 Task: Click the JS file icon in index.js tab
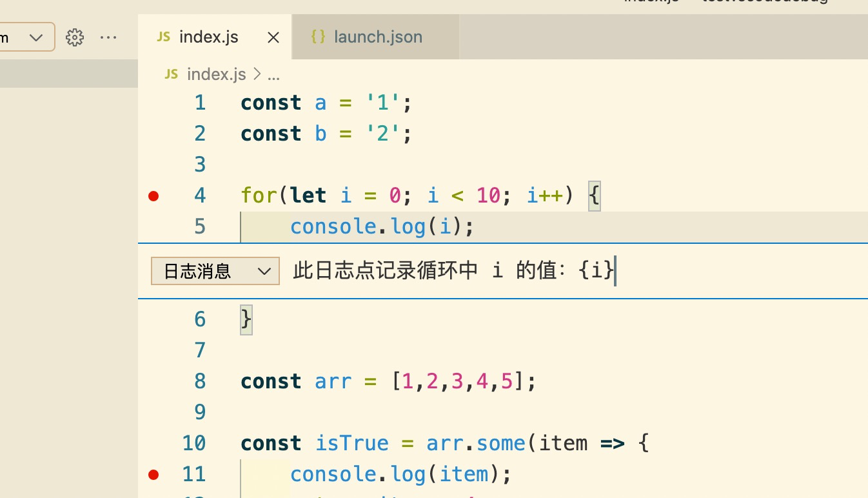(164, 37)
